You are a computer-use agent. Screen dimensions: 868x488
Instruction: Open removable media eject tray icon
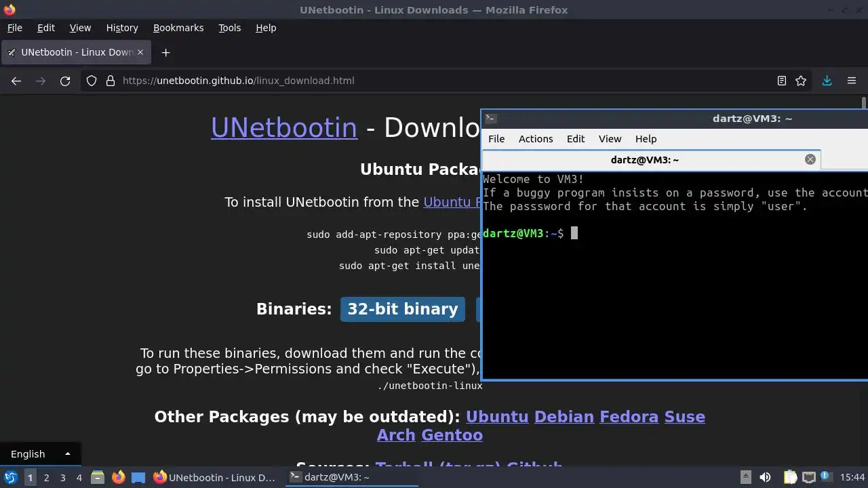point(745,477)
